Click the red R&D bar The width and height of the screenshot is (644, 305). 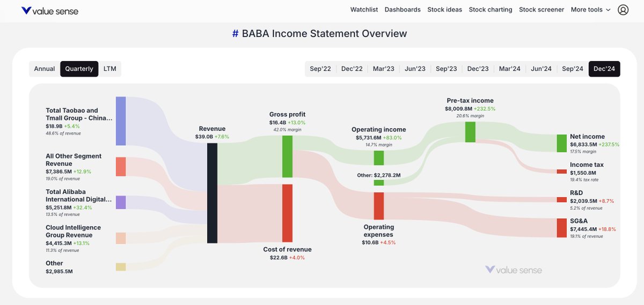(561, 200)
